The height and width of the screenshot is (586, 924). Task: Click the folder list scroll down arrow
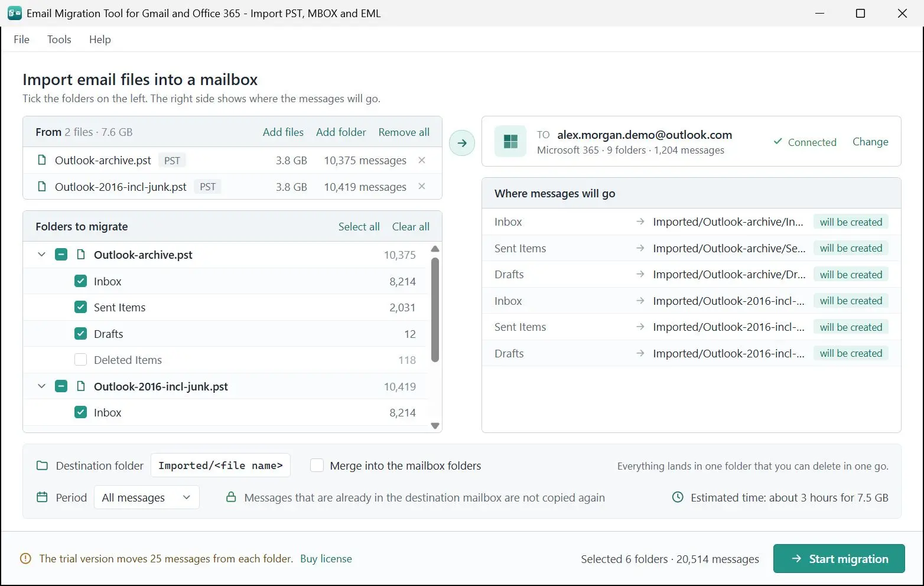[435, 425]
